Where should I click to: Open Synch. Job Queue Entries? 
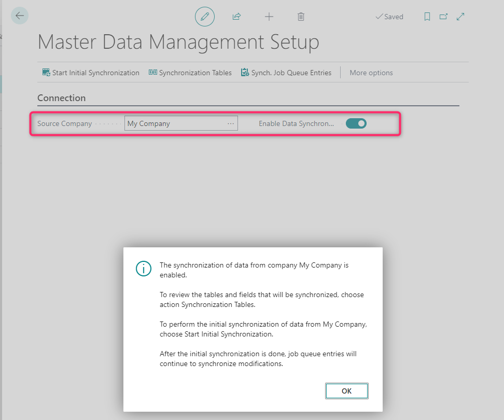tap(286, 73)
